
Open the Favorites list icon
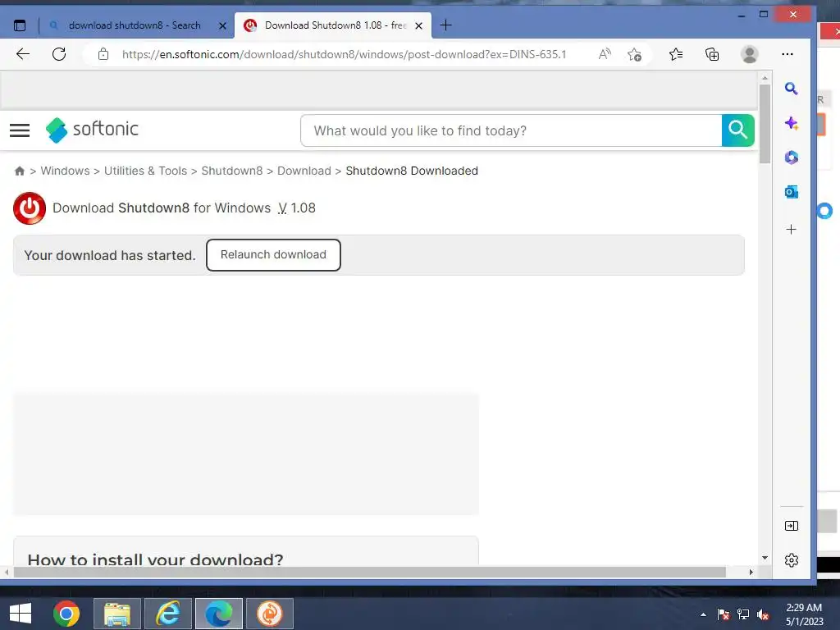click(676, 54)
